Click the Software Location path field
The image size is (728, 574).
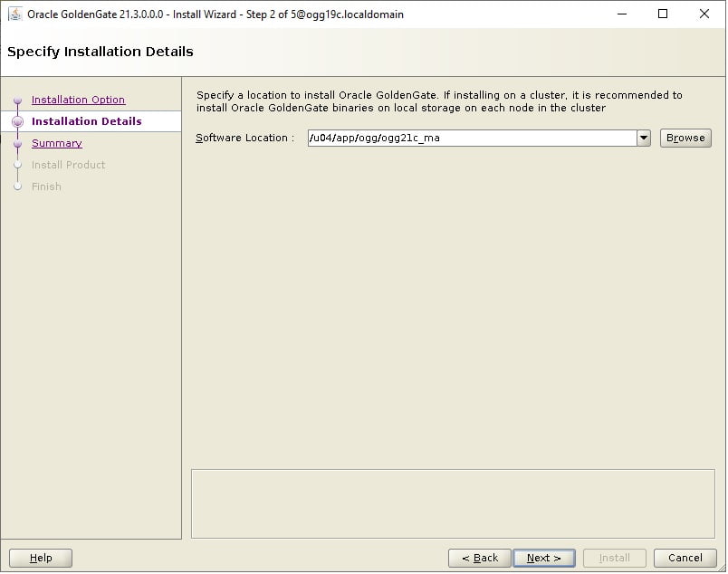coord(472,138)
